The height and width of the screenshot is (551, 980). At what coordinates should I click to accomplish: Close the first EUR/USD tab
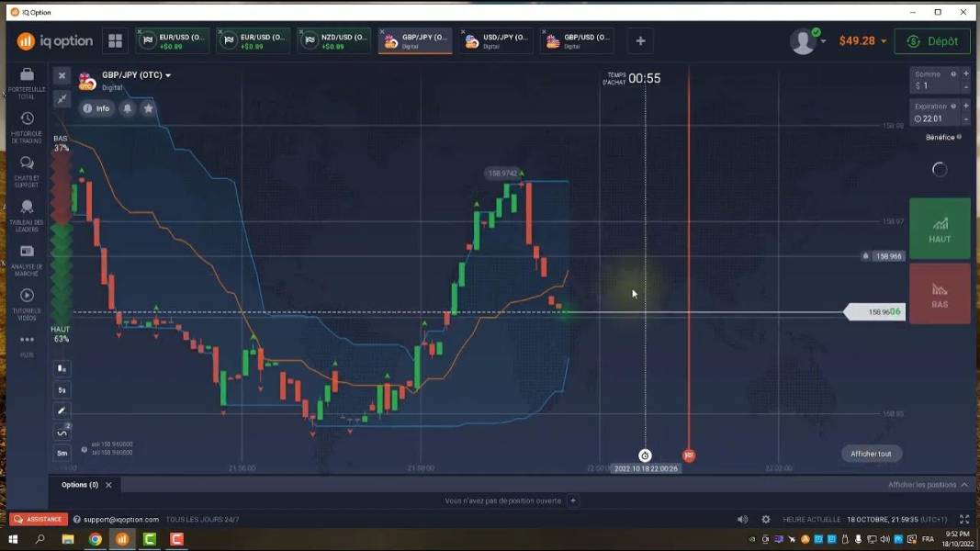[x=140, y=31]
